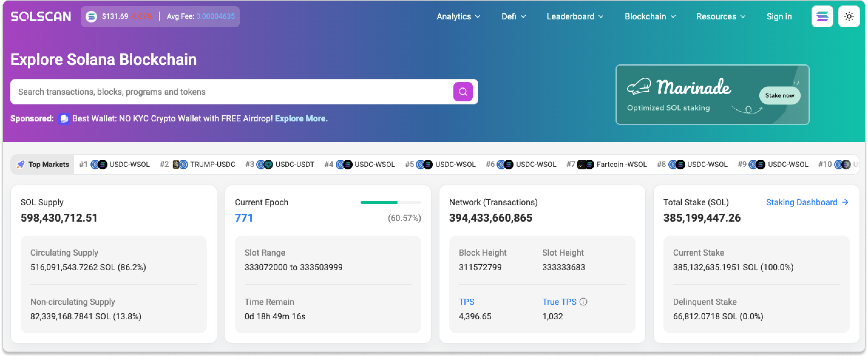This screenshot has height=357, width=868.
Task: Click the Top Markets rocket icon
Action: click(21, 165)
